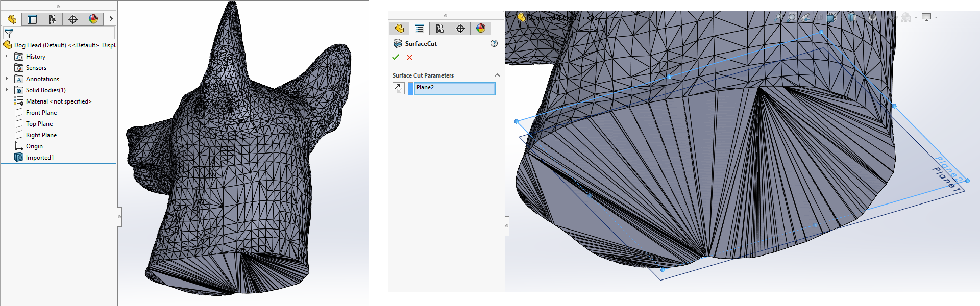Click the feature tree filter funnel icon
The width and height of the screenshot is (980, 306).
[x=9, y=33]
